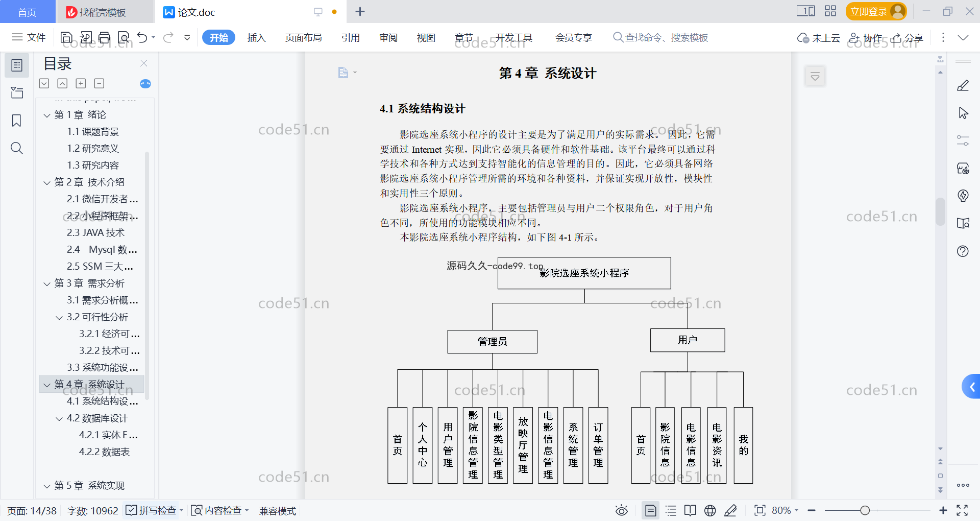Viewport: 980px width, 521px height.
Task: Go to 4.2.2 数据表 in outline
Action: coord(104,452)
